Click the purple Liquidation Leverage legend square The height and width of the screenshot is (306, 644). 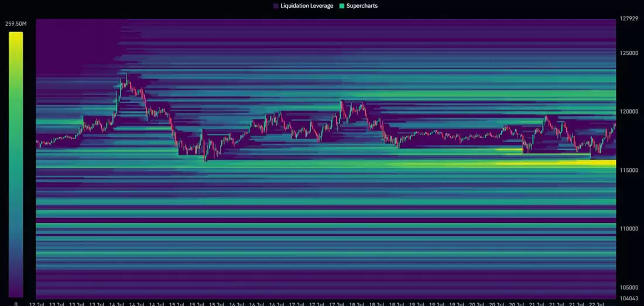[x=276, y=6]
